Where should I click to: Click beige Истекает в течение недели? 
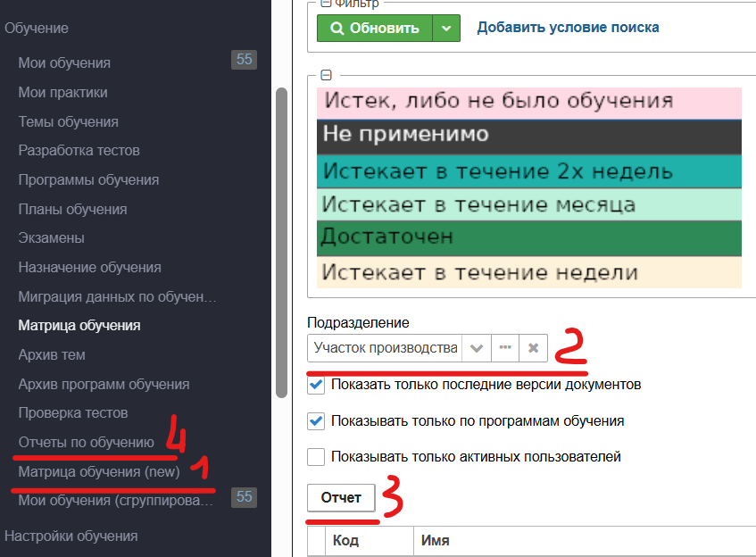(x=529, y=272)
